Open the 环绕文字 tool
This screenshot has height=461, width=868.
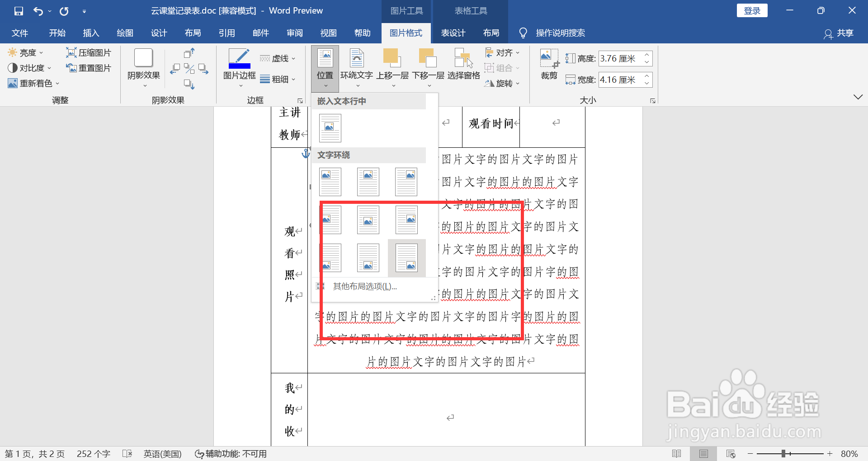(357, 66)
